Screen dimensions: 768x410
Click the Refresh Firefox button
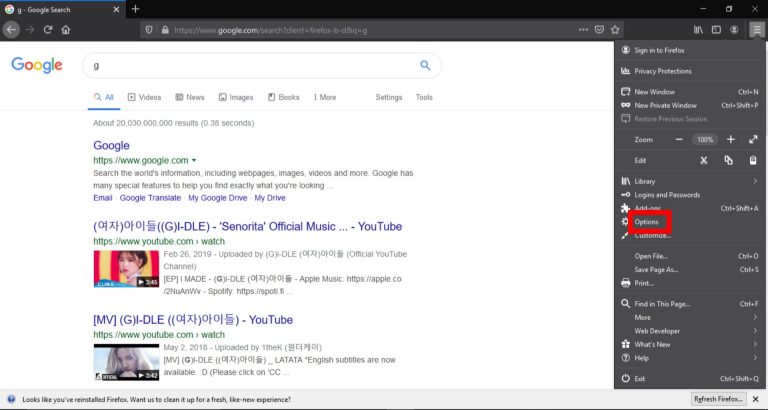pyautogui.click(x=719, y=399)
